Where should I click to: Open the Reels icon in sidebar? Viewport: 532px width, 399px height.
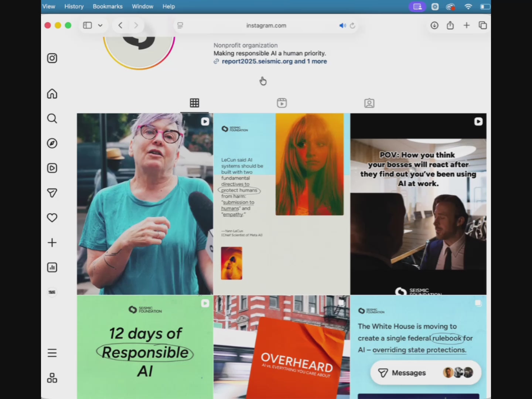click(x=52, y=168)
